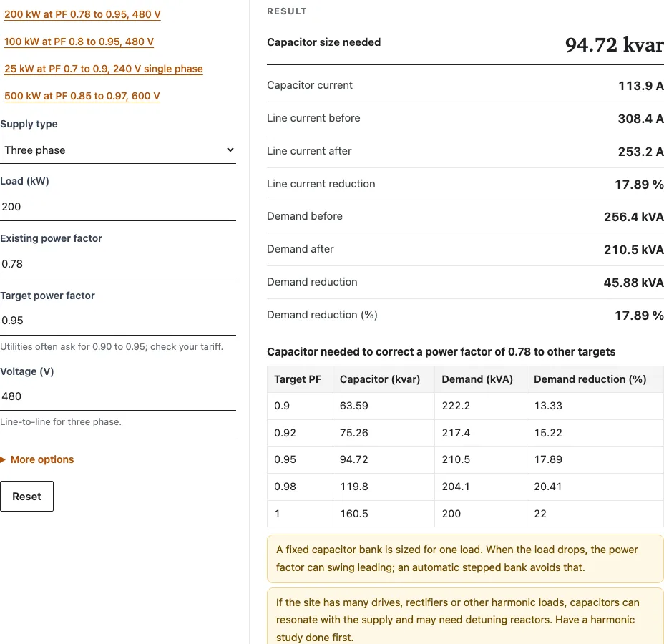Click the utilities tariff hint text
Image resolution: width=664 pixels, height=644 pixels.
tap(112, 347)
